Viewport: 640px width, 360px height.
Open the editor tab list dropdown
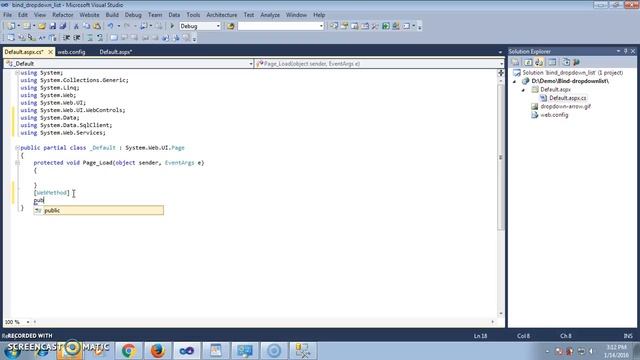pos(500,52)
